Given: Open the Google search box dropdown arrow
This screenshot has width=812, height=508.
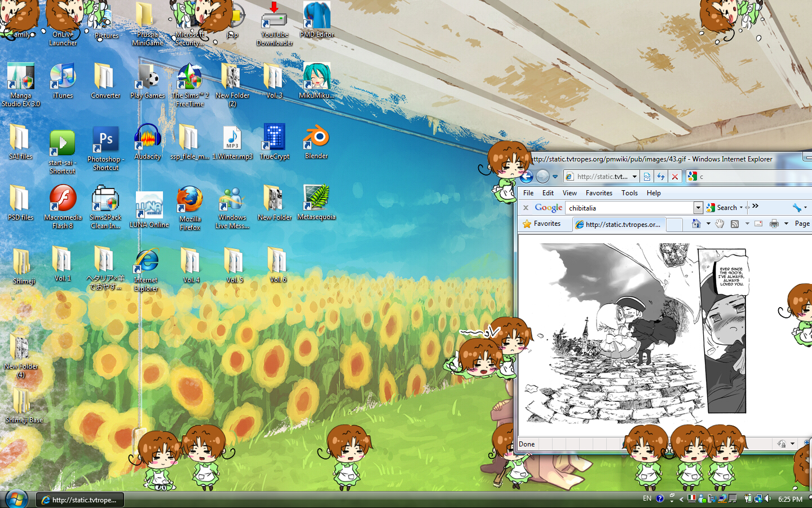Looking at the screenshot, I should (x=698, y=207).
